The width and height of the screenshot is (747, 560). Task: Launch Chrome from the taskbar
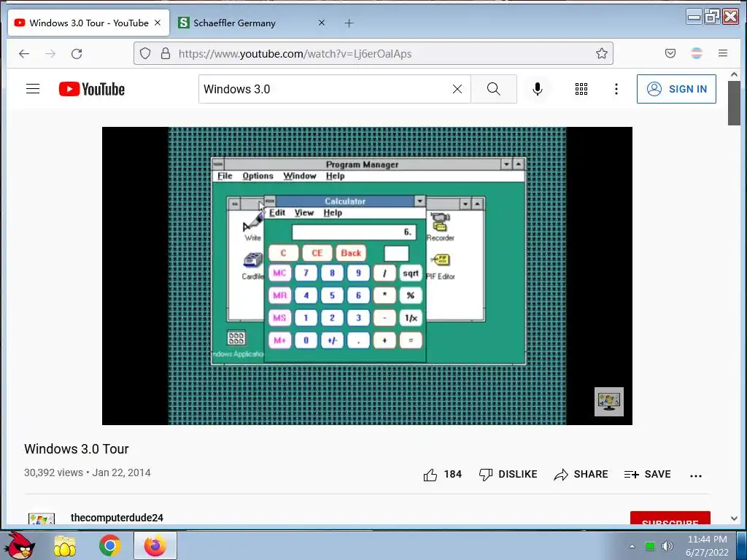point(109,545)
